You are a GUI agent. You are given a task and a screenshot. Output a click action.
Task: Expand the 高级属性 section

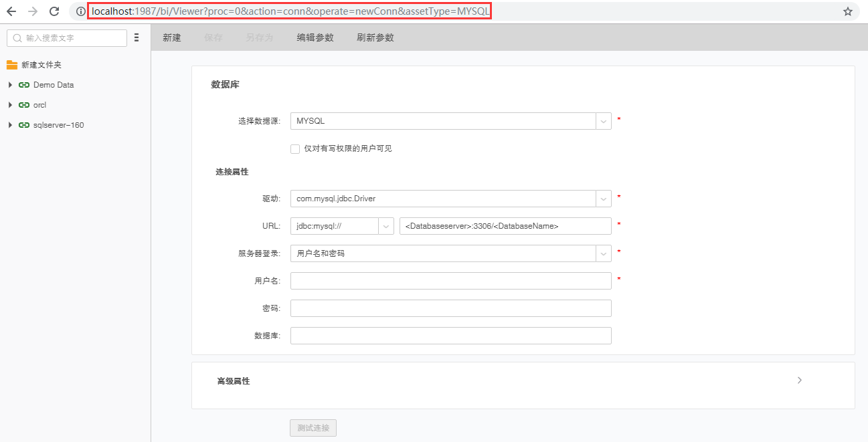pos(799,379)
